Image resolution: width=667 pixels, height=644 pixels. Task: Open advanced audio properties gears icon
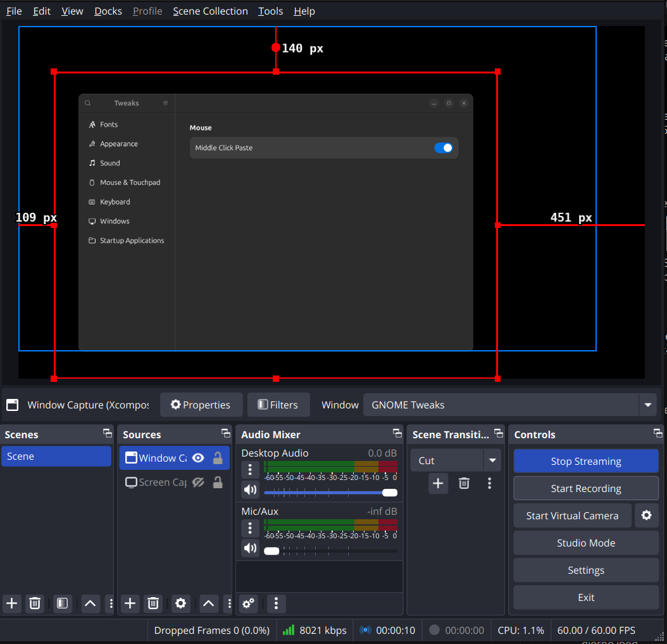pos(249,603)
